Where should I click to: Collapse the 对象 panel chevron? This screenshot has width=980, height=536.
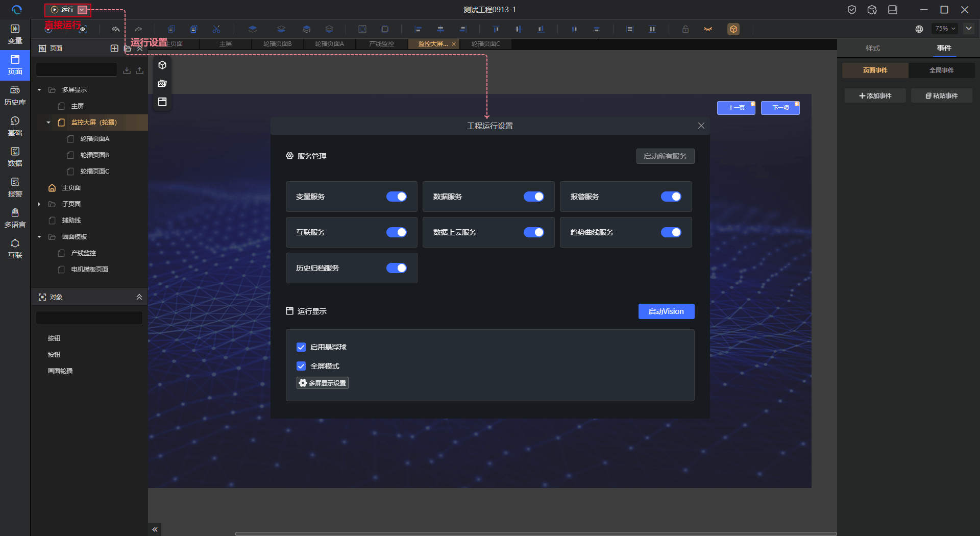139,297
